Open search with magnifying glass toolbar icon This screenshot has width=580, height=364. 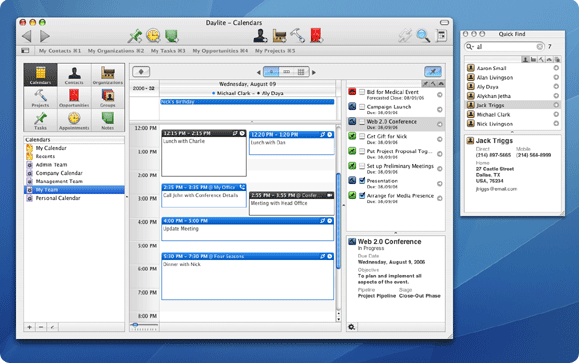(423, 36)
